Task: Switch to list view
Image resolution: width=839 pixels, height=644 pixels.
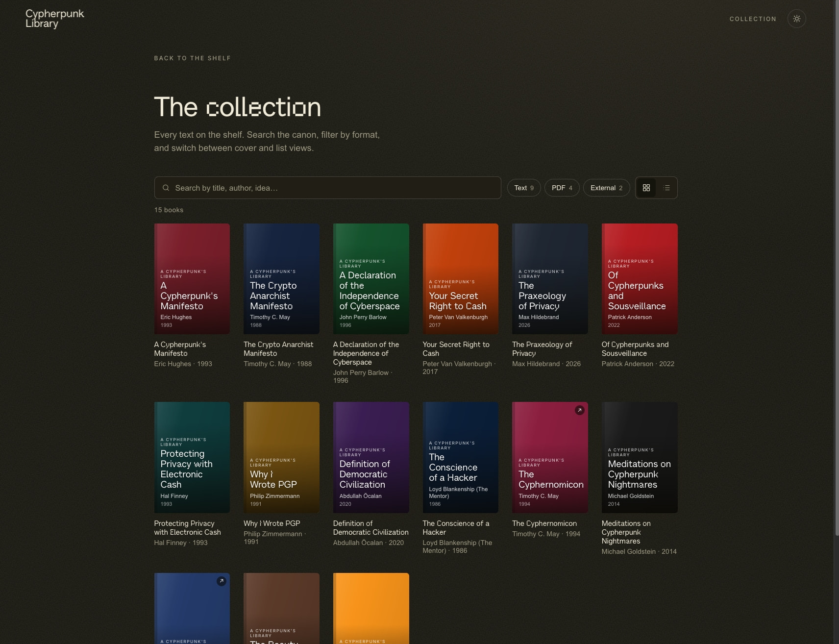Action: tap(666, 188)
